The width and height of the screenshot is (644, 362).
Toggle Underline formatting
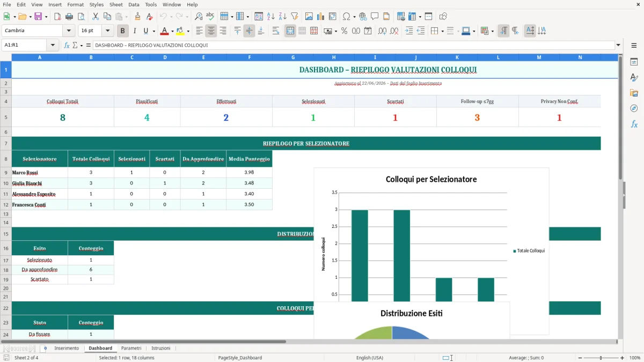pyautogui.click(x=145, y=31)
